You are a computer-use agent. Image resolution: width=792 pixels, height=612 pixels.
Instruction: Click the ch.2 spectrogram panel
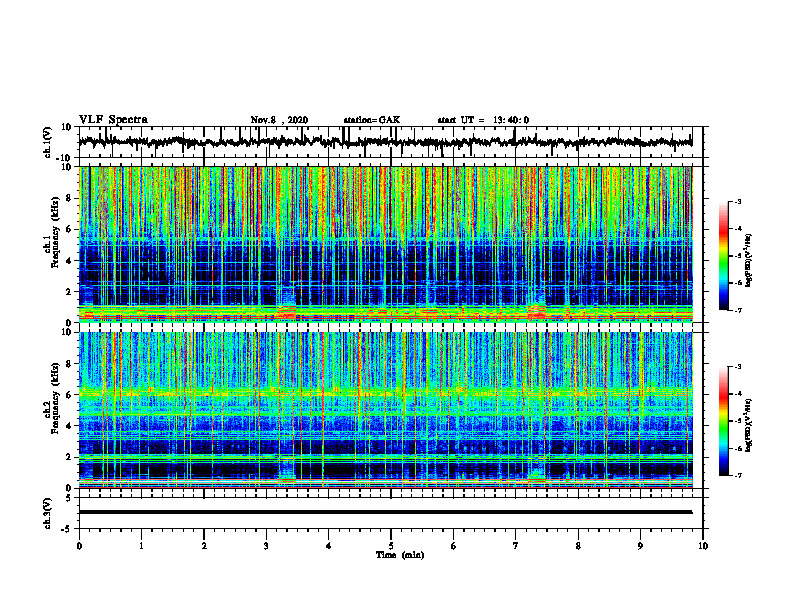point(385,410)
